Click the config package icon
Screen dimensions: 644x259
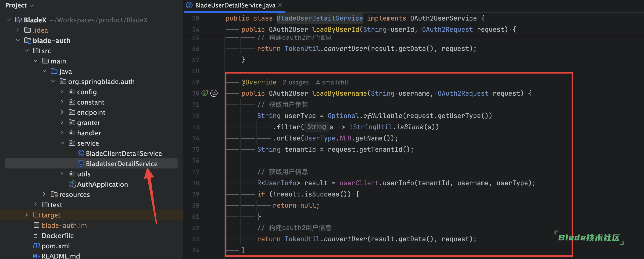(x=72, y=91)
